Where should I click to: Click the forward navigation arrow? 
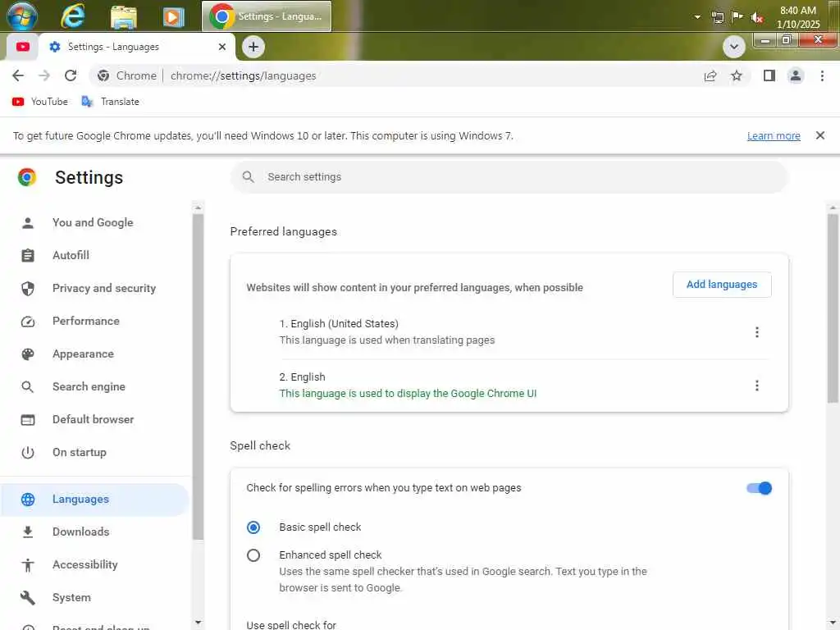[44, 75]
